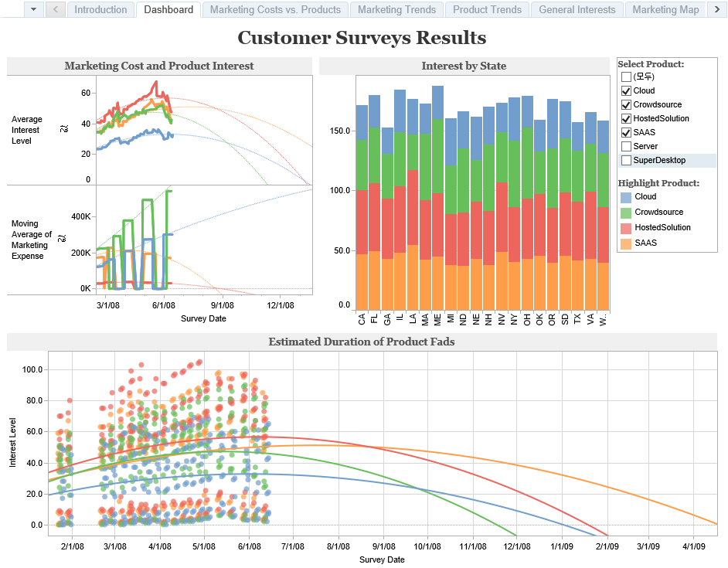
Task: Select the Product Trends tab
Action: [x=487, y=10]
